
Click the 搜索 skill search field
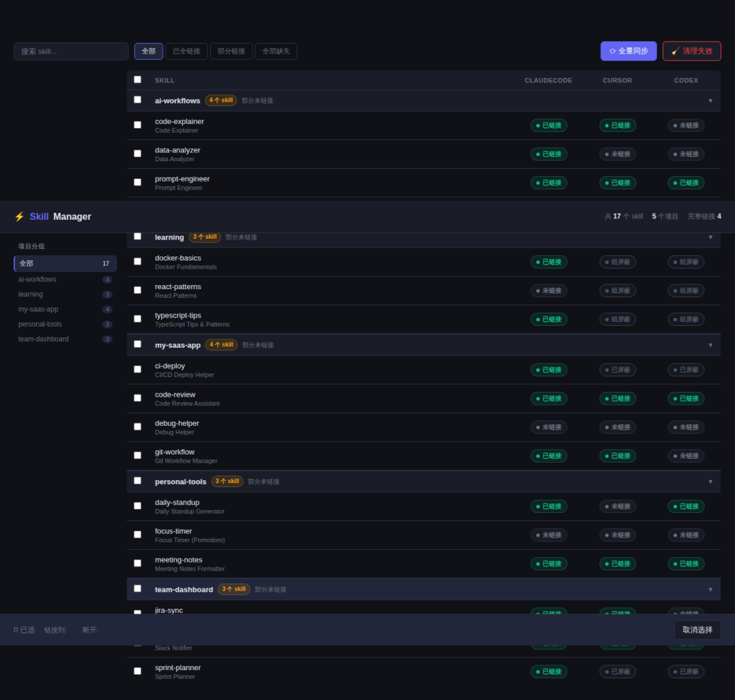click(71, 51)
